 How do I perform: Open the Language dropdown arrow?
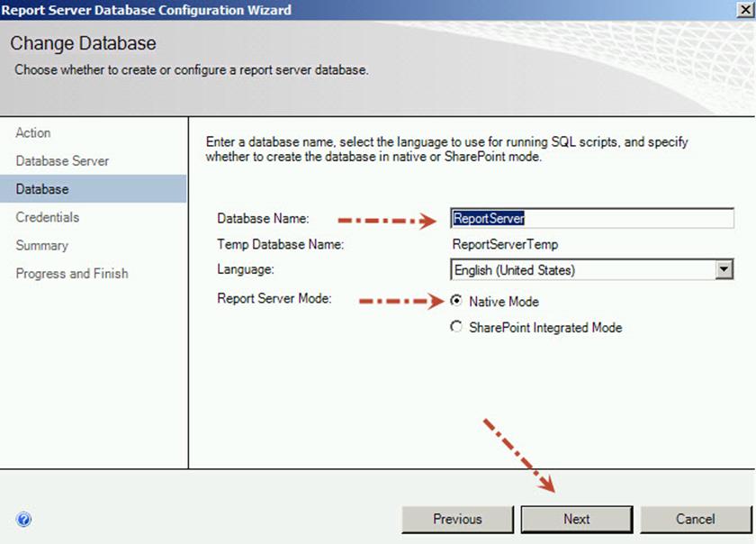tap(724, 269)
